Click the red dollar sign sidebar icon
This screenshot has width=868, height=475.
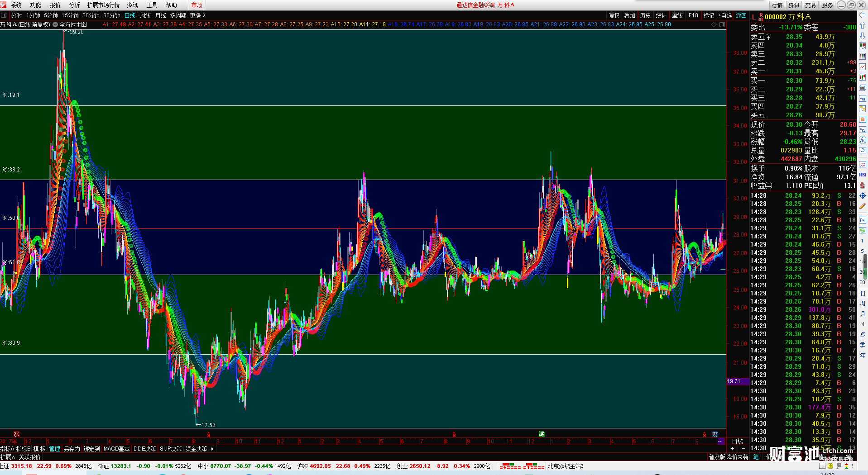(x=863, y=185)
